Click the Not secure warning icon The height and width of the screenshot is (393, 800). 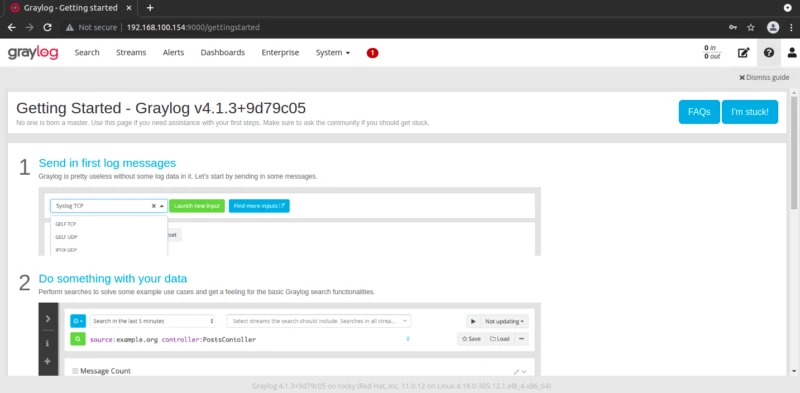pos(69,28)
